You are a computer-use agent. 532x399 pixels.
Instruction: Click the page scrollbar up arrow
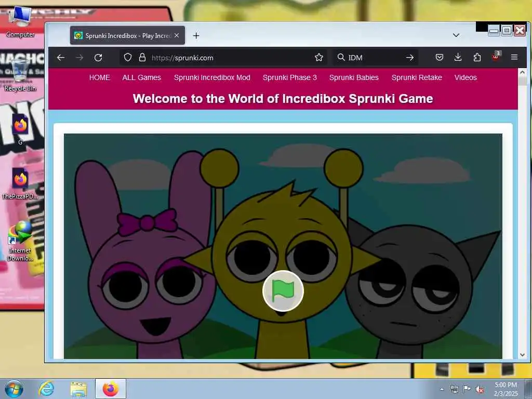(x=522, y=72)
